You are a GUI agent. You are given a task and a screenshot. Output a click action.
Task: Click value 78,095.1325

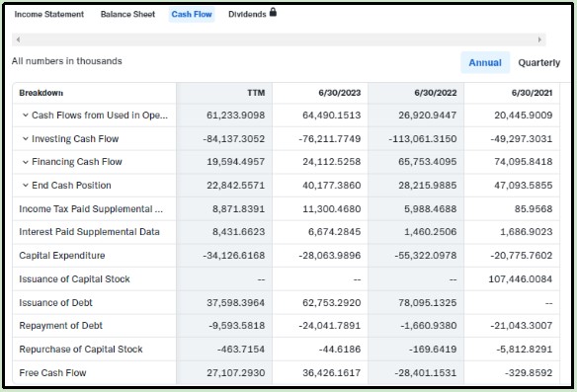[x=428, y=303]
